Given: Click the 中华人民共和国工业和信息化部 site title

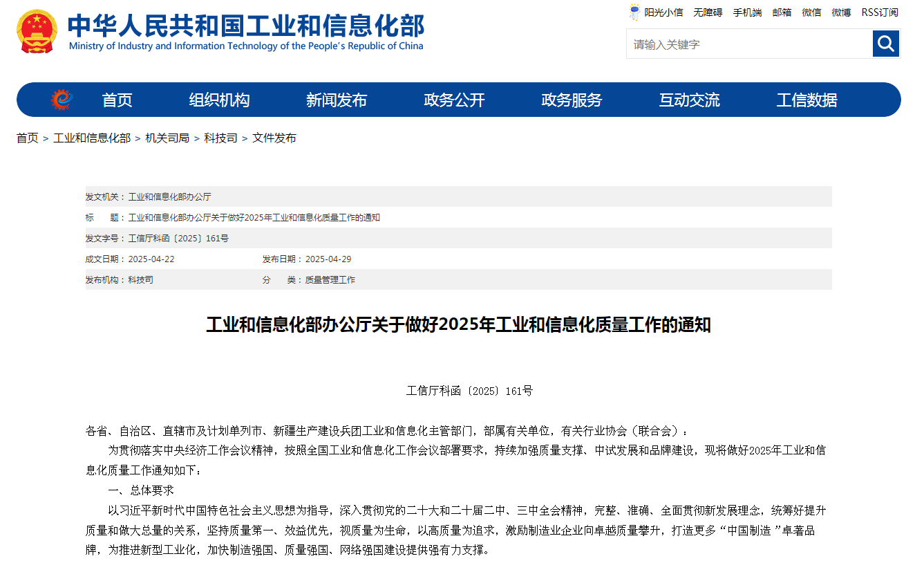Looking at the screenshot, I should 246,25.
